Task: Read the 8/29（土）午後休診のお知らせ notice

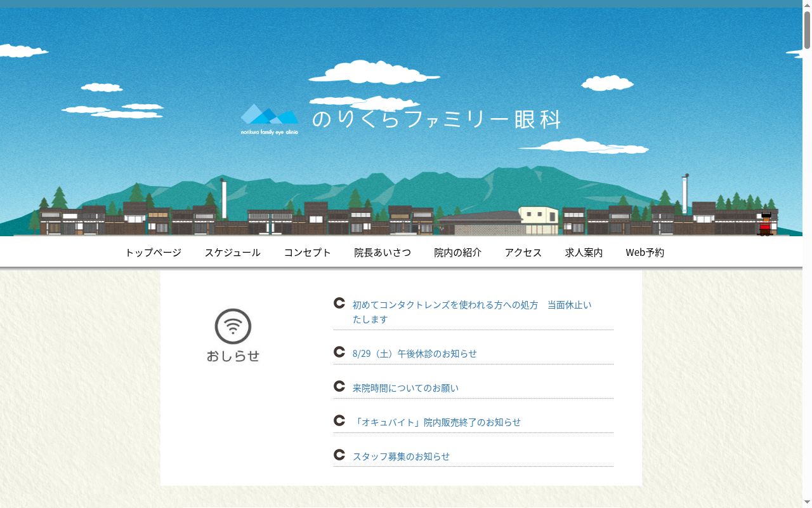Action: click(415, 354)
